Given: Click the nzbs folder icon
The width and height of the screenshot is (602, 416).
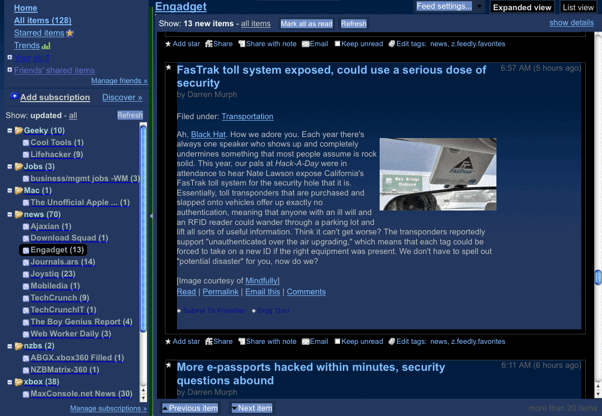Looking at the screenshot, I should tap(19, 346).
